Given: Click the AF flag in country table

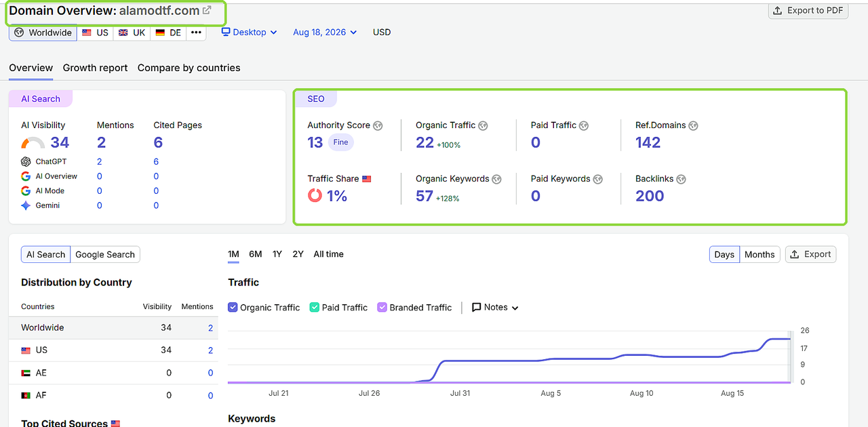Looking at the screenshot, I should pyautogui.click(x=26, y=395).
